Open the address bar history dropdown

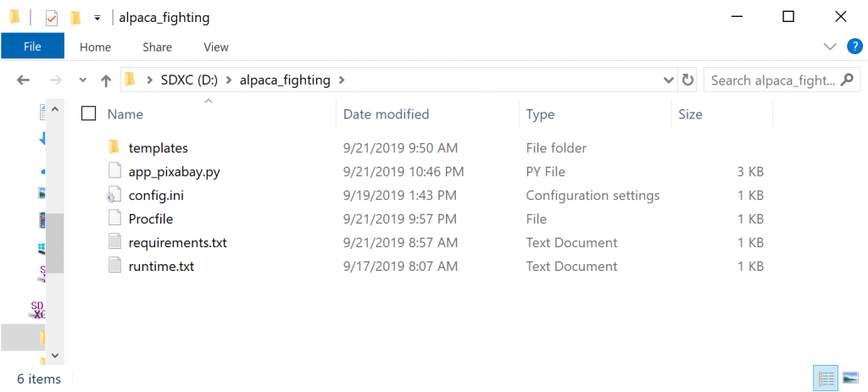(668, 80)
